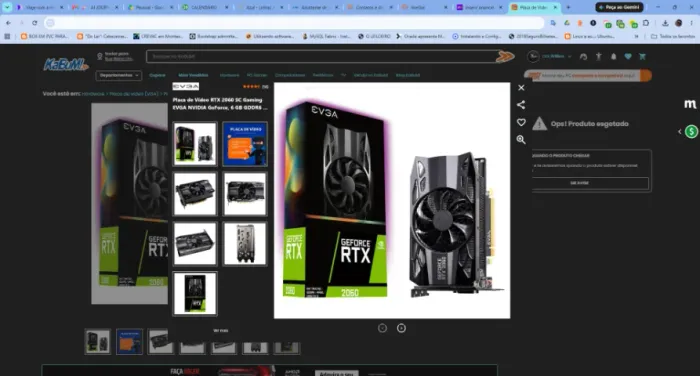Image resolution: width=700 pixels, height=376 pixels.
Task: Open 'Placa de vídeo (VGA)' breadcrumb link
Action: click(x=134, y=94)
